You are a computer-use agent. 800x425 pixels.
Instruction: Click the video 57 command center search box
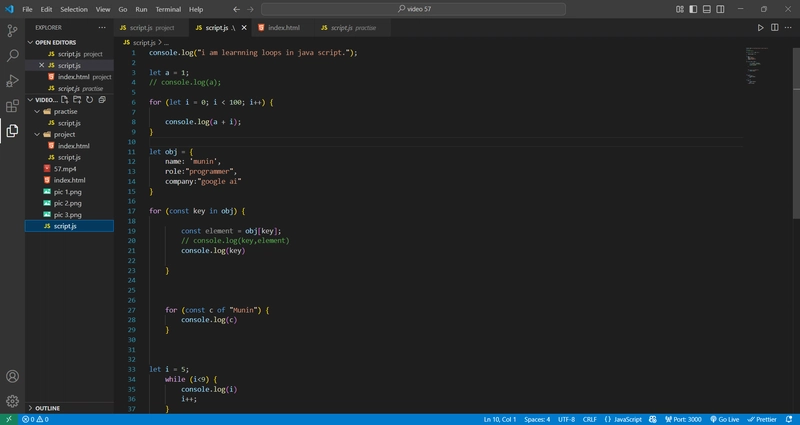pos(413,9)
